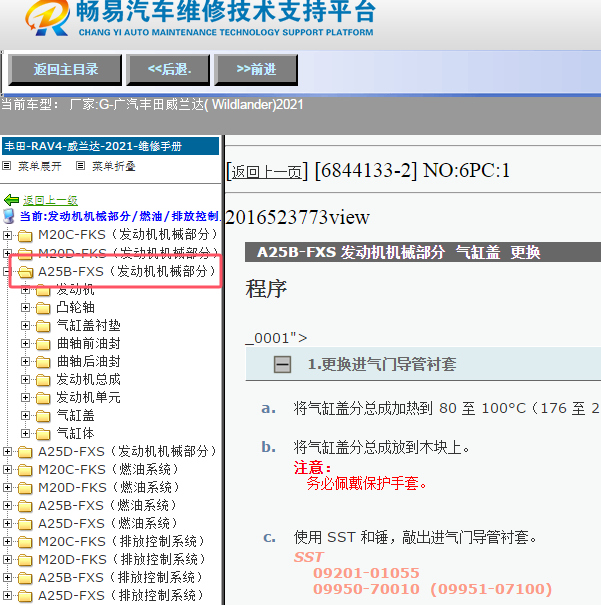Expand A25D-FXS（发动机机械部分） node
Screen dimensions: 601x605
coord(7,451)
